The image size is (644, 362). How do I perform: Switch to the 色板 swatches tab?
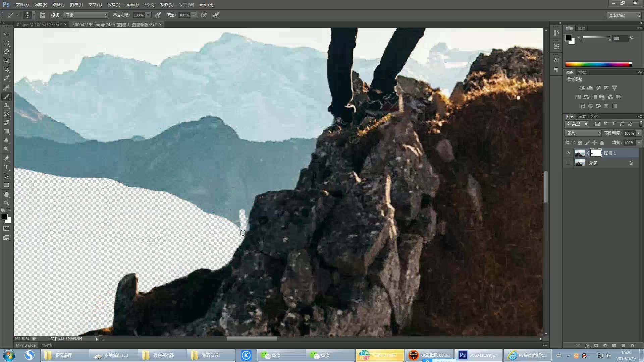582,28
